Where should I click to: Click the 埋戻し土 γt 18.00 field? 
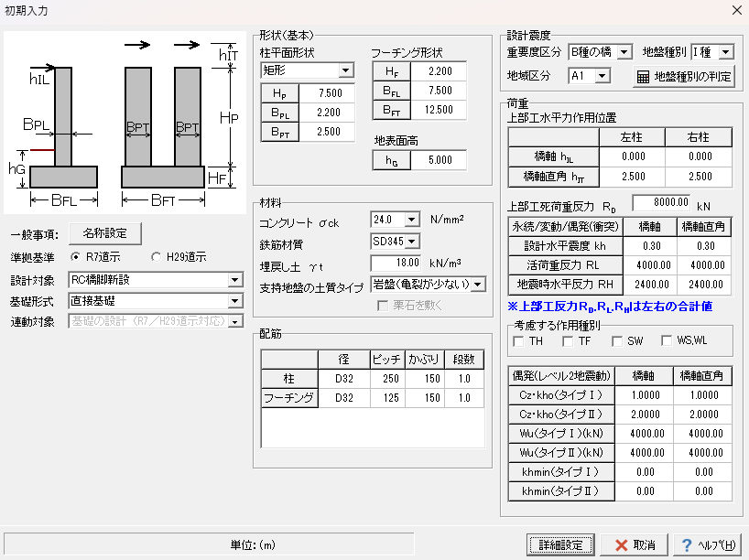click(396, 263)
